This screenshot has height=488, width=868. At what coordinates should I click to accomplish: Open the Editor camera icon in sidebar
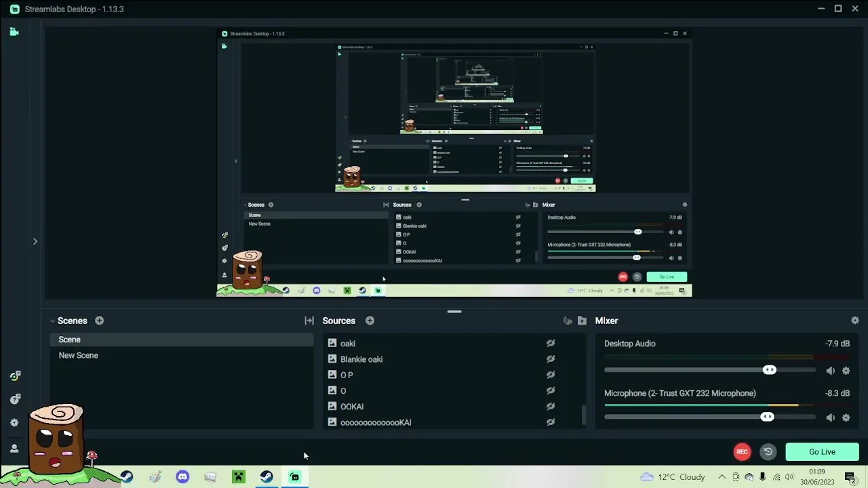[14, 32]
